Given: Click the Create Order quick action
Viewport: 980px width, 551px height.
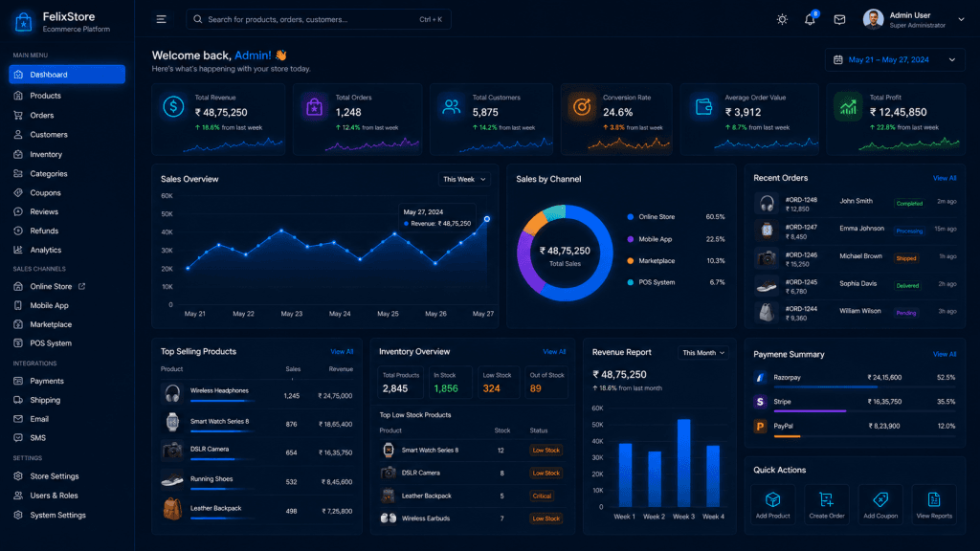Looking at the screenshot, I should coord(827,505).
